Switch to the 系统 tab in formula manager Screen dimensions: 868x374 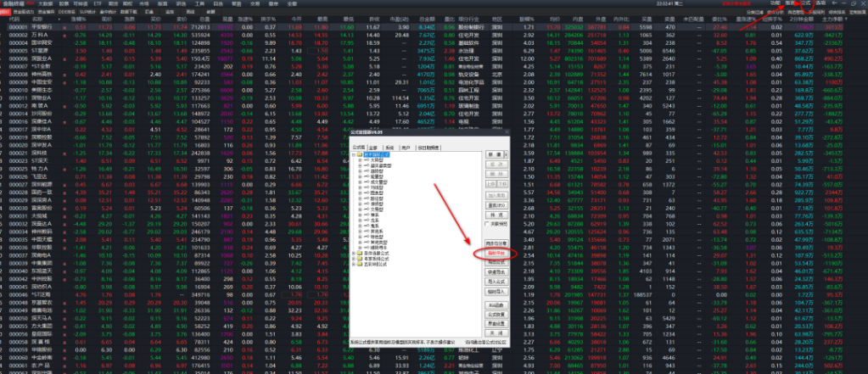[x=389, y=148]
